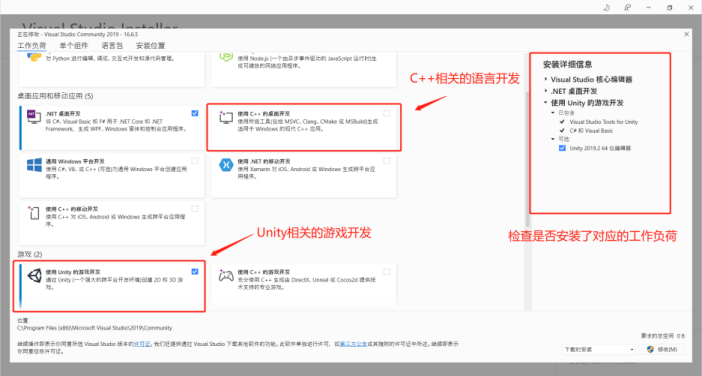Check the 使用 .NET 的移动开发 checkbox

click(387, 161)
